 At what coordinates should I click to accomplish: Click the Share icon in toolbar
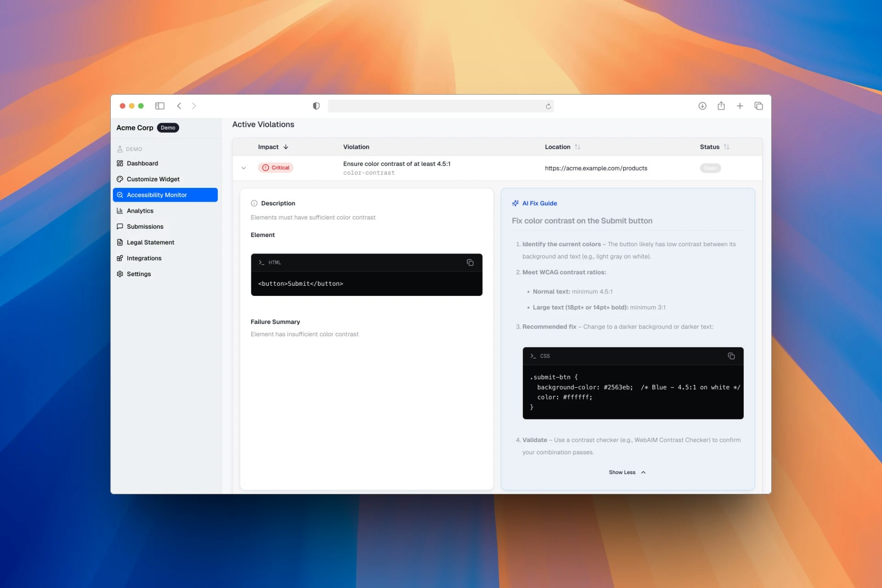[721, 106]
